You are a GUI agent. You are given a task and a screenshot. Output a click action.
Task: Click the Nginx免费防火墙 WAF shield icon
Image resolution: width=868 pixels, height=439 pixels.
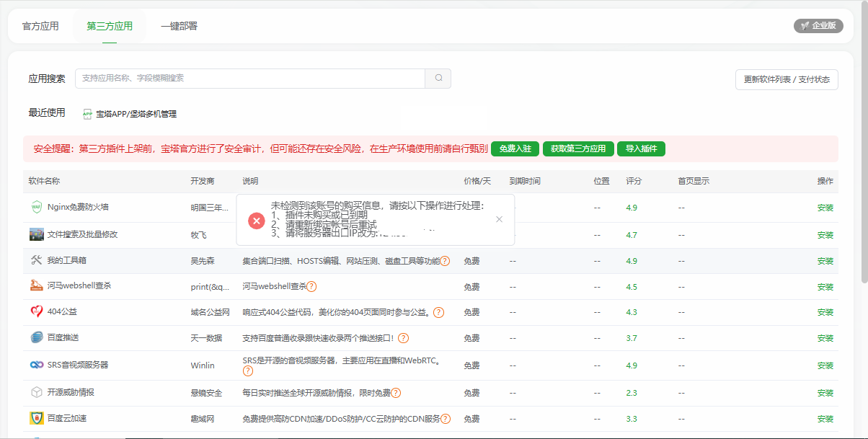tap(37, 207)
